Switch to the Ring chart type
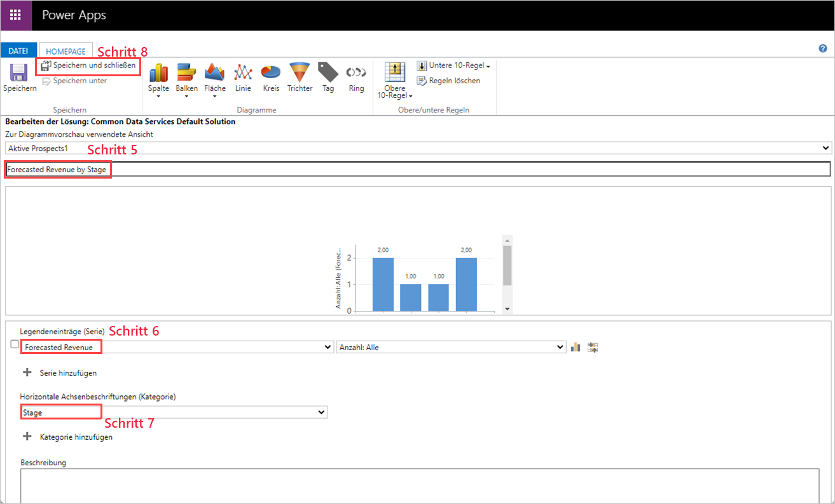Screen dimensions: 835x504 (x=356, y=76)
